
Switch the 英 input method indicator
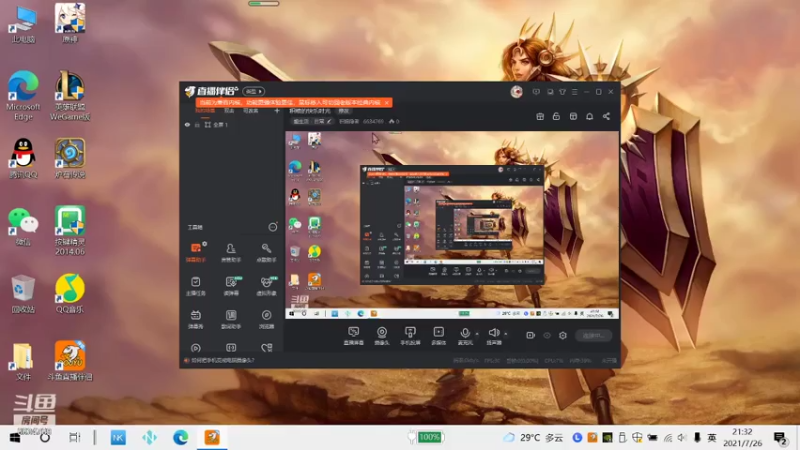(712, 438)
